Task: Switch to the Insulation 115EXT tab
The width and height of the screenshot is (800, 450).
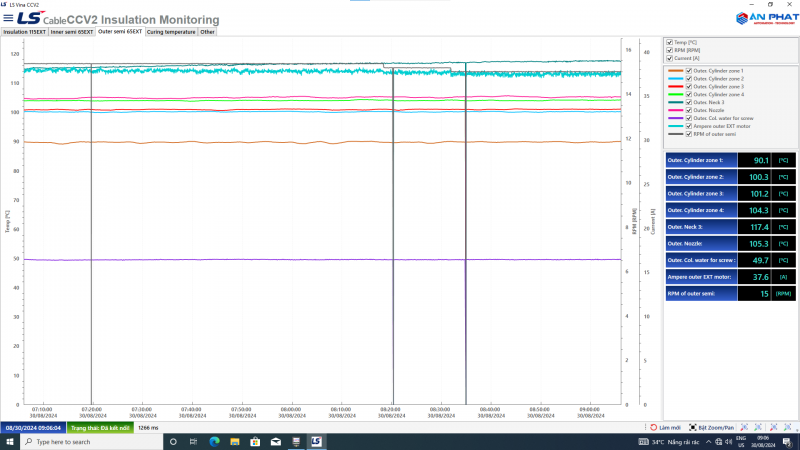Action: [24, 31]
